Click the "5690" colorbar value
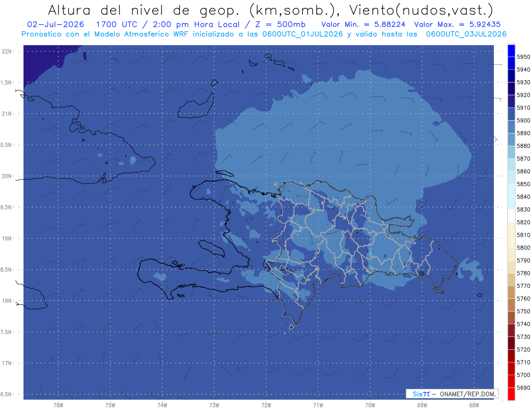This screenshot has width=532, height=411. (x=524, y=388)
